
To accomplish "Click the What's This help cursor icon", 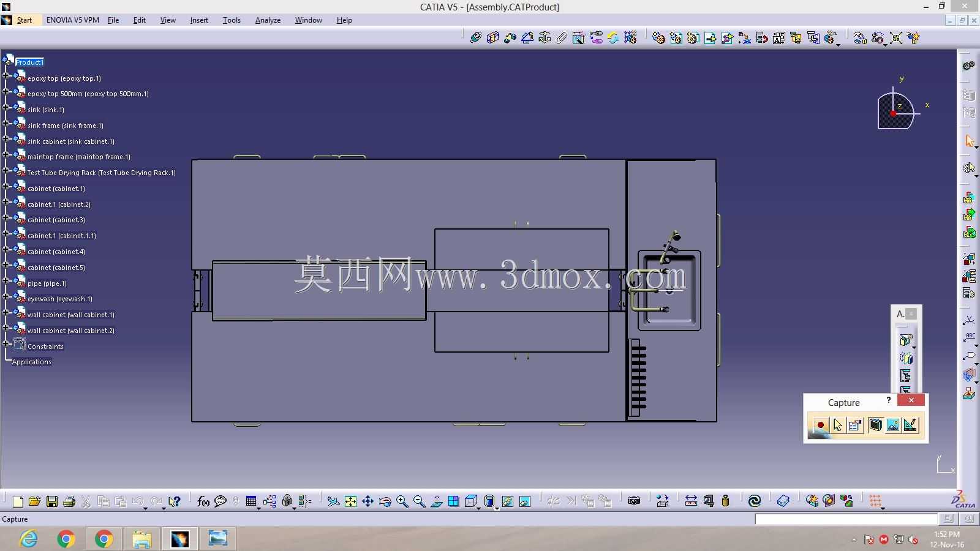I will click(175, 501).
